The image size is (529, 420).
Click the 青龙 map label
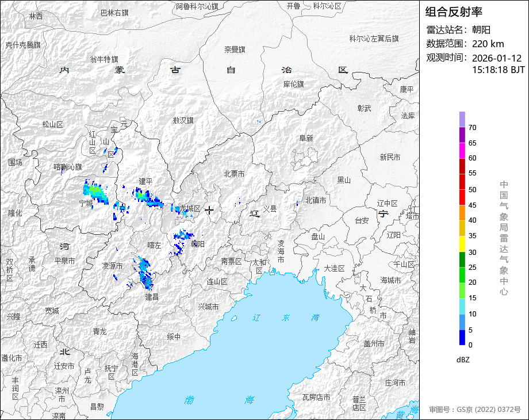tap(99, 332)
